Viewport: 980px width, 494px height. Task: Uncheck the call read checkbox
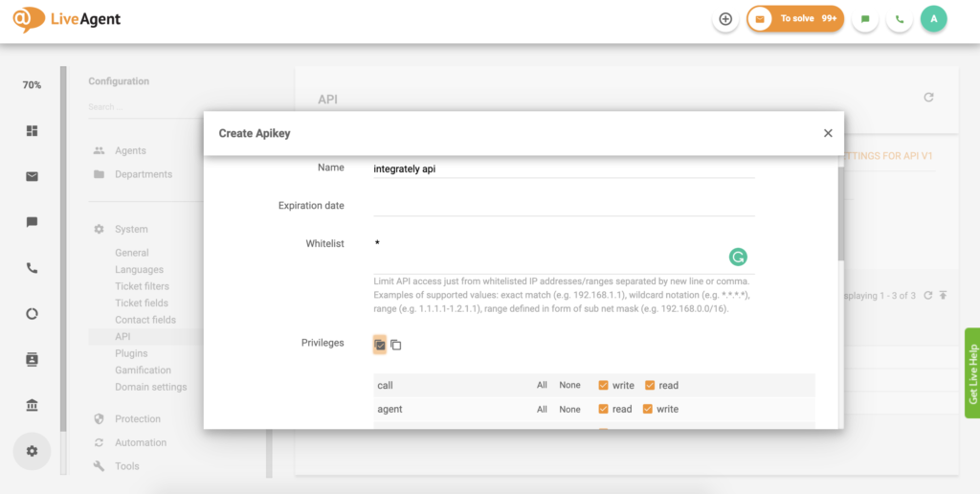coord(650,385)
